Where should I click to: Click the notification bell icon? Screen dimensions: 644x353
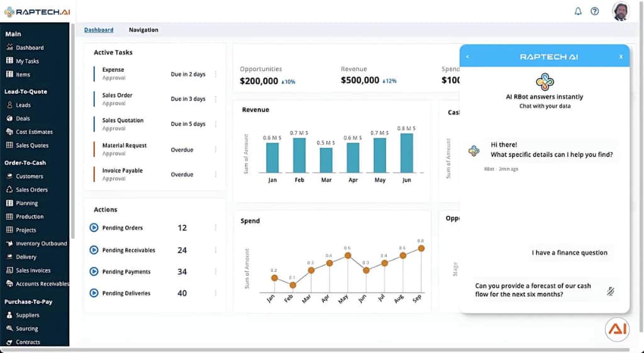click(x=578, y=11)
